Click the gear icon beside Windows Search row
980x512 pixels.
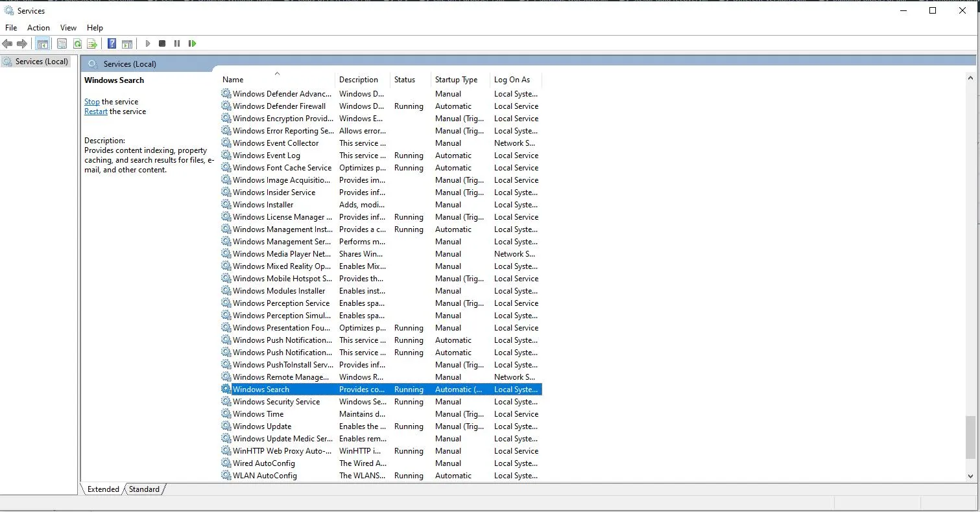click(226, 390)
